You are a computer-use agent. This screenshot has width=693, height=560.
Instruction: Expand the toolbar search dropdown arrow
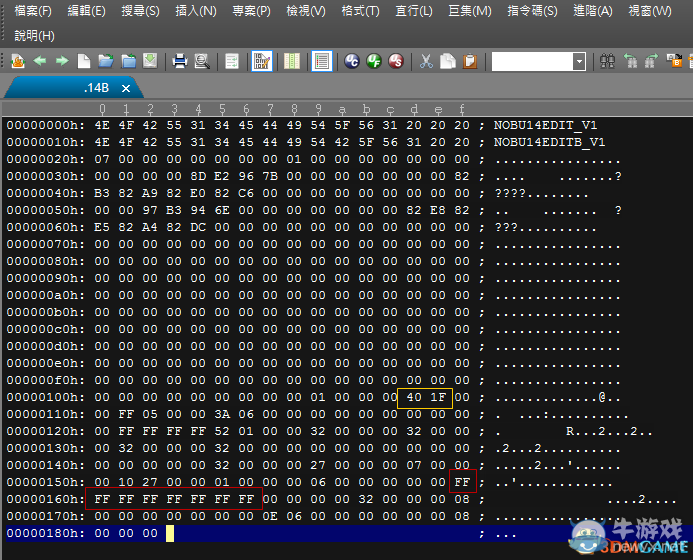pyautogui.click(x=579, y=61)
